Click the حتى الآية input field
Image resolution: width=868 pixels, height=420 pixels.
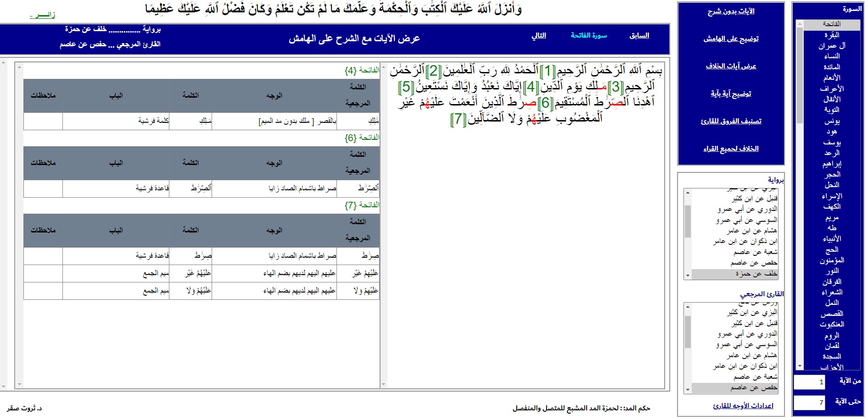[809, 403]
